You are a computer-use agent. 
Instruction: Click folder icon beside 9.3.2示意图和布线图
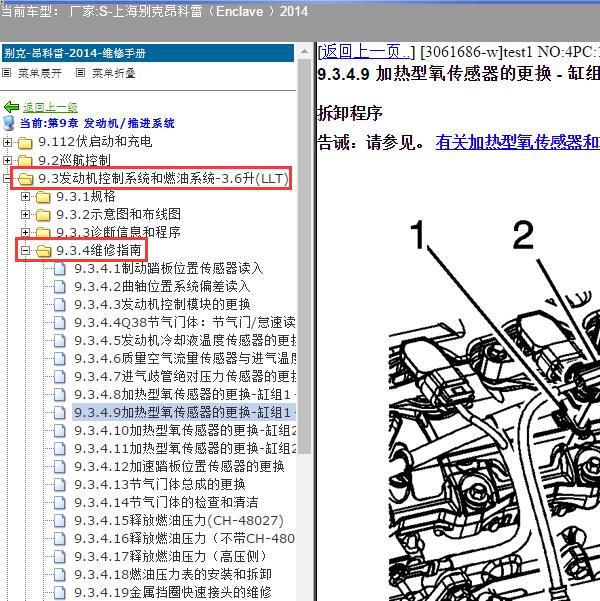coord(43,215)
